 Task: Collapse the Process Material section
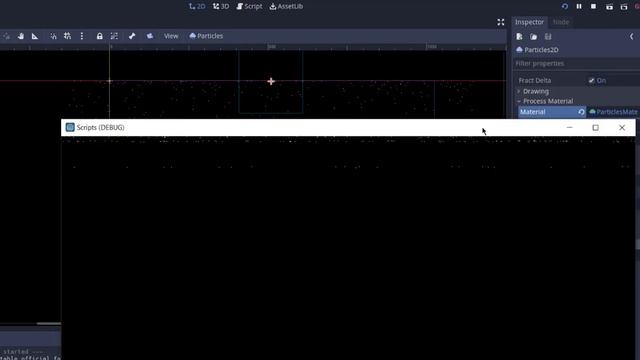pos(547,101)
